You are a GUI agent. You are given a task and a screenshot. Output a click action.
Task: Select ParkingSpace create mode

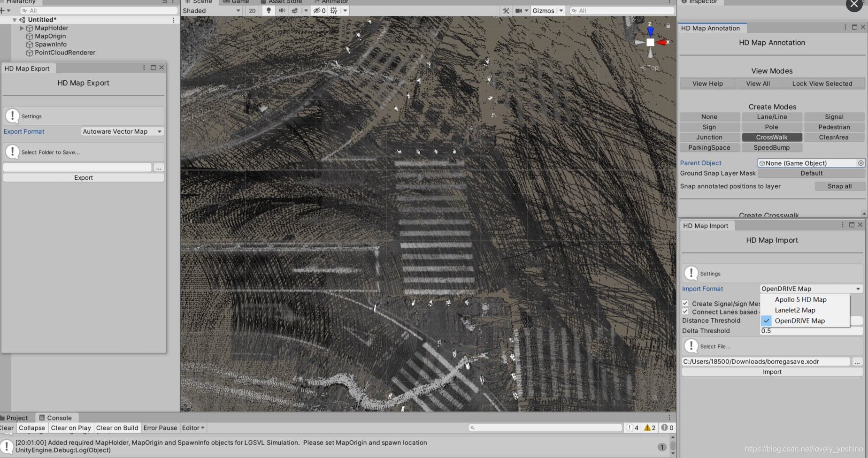click(x=709, y=148)
